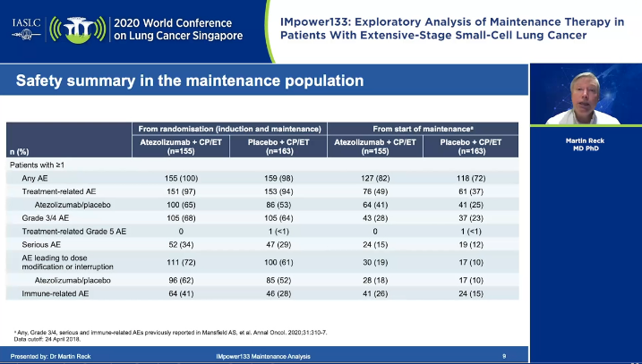Screen dimensions: 642x364
Task: Select 'Atezolizumab + CP/ET' header under From randomisation
Action: pos(181,147)
